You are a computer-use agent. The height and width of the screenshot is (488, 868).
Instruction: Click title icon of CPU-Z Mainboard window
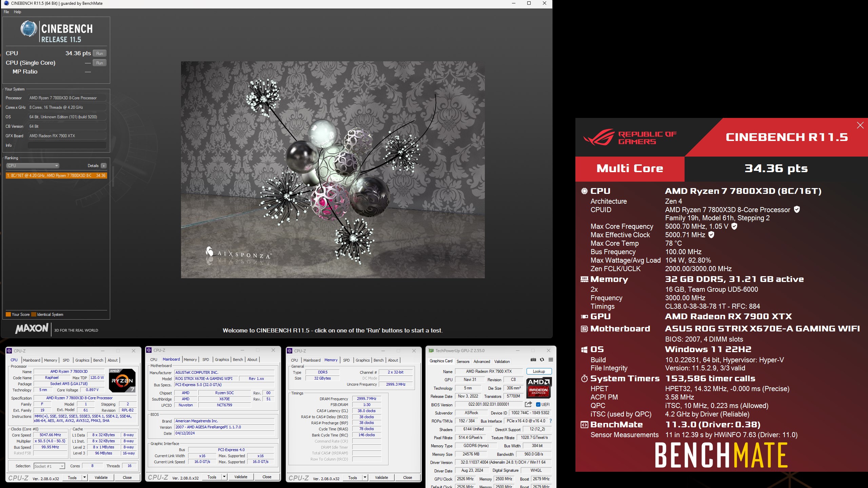pyautogui.click(x=149, y=350)
